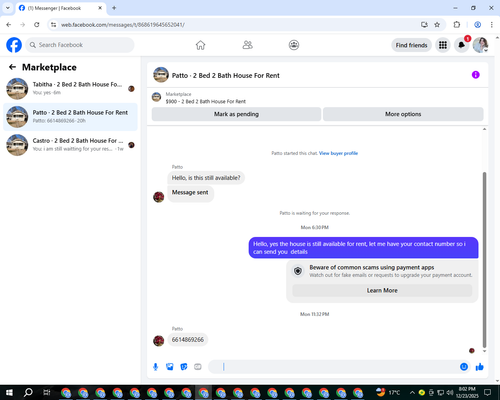Attach a photo with the image icon
This screenshot has height=400, width=500.
tap(170, 367)
